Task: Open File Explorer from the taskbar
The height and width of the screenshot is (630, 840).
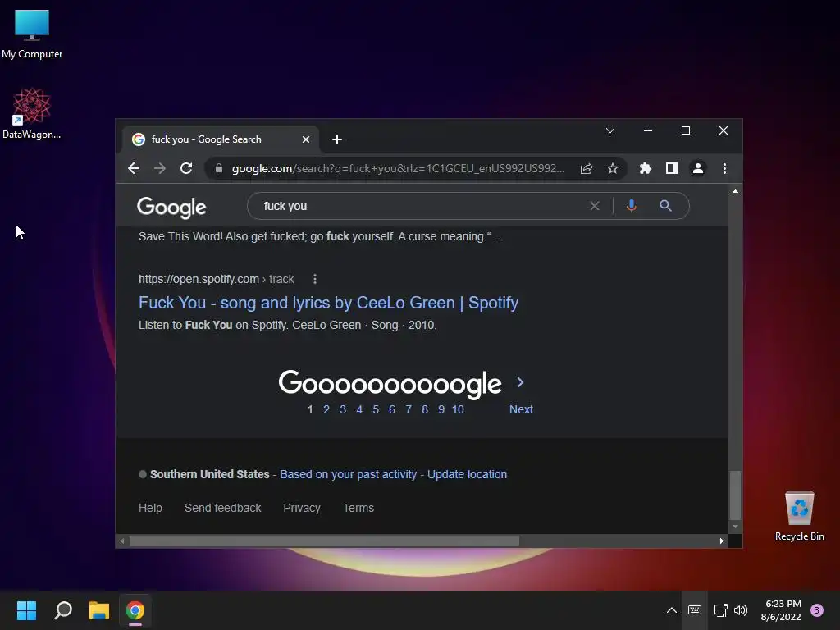Action: [x=99, y=610]
